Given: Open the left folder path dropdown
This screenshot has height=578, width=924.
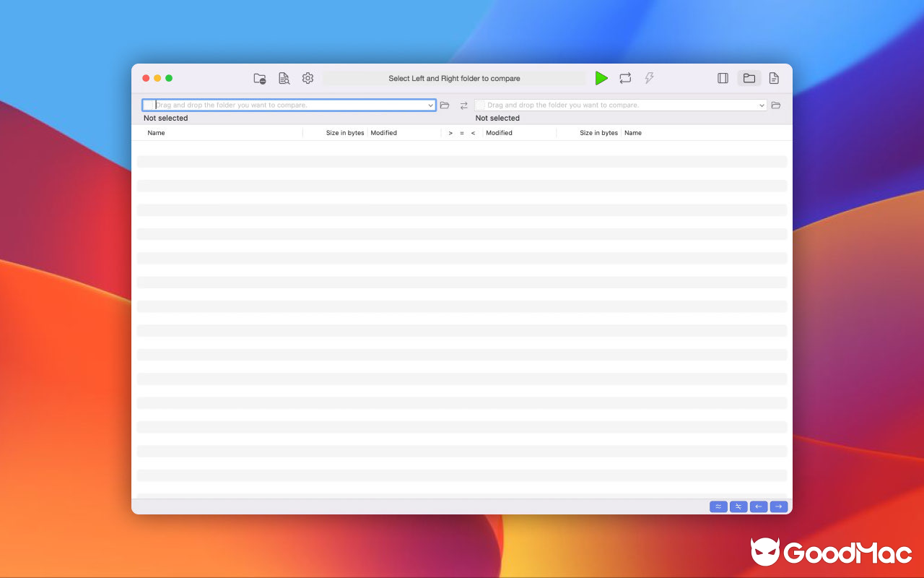Looking at the screenshot, I should (431, 105).
